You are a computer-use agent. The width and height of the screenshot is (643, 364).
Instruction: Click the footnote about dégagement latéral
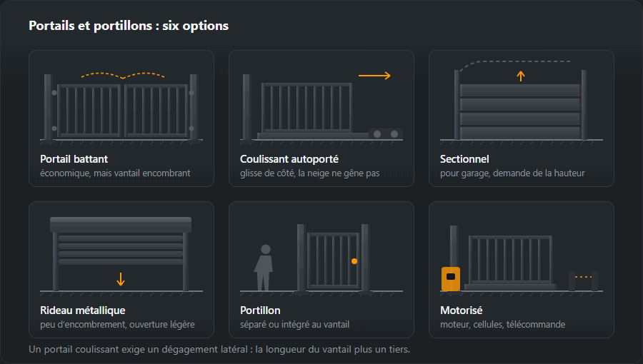[x=219, y=350]
